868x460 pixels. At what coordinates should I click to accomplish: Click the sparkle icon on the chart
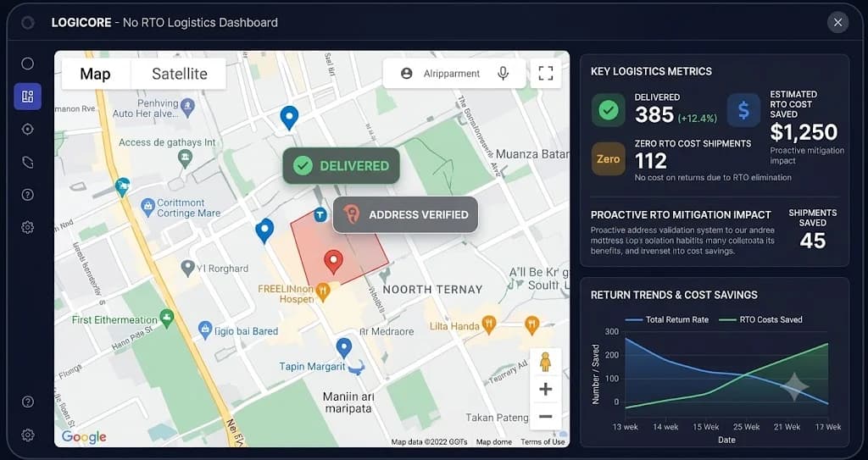point(794,387)
